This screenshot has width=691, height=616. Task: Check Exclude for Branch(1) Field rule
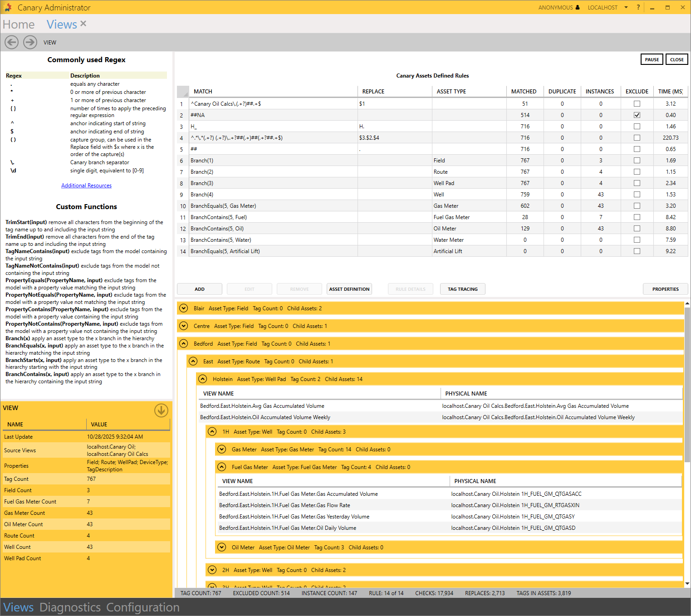click(x=637, y=161)
